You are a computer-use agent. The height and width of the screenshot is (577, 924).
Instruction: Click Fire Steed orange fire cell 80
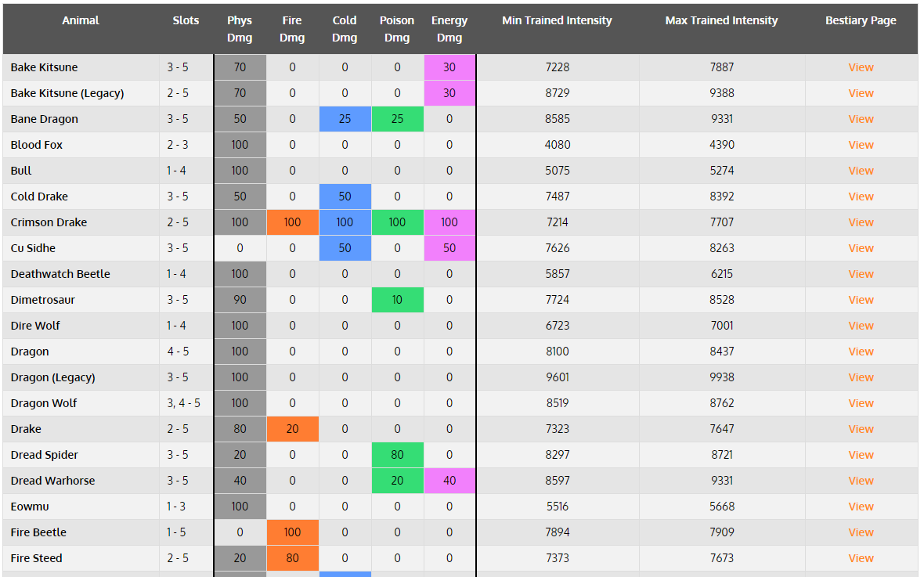(x=292, y=559)
